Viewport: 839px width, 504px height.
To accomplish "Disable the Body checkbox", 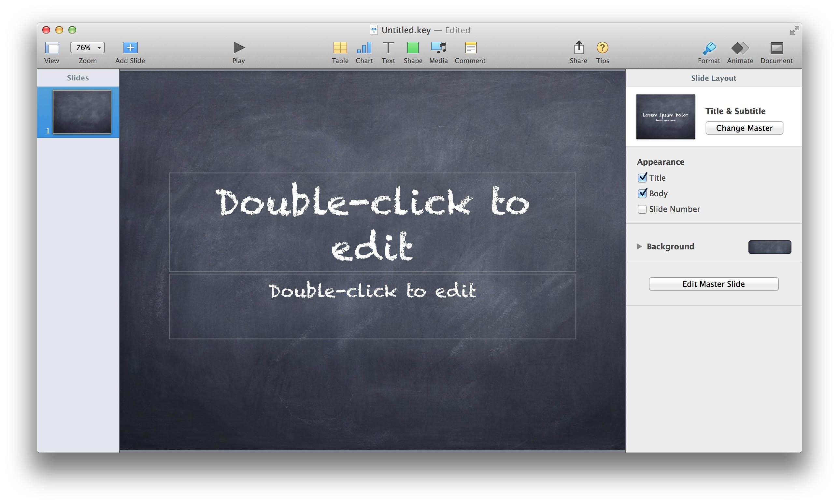I will pos(642,193).
